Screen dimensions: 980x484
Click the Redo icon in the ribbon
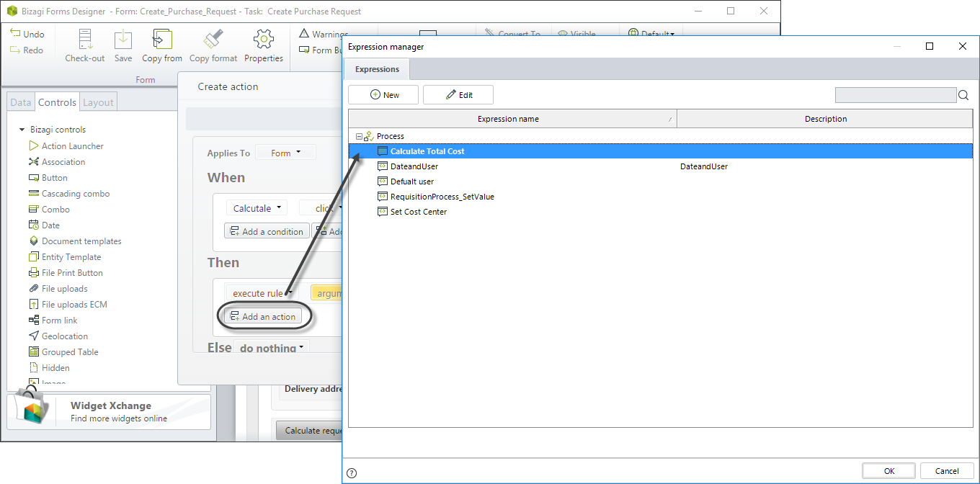pos(15,50)
